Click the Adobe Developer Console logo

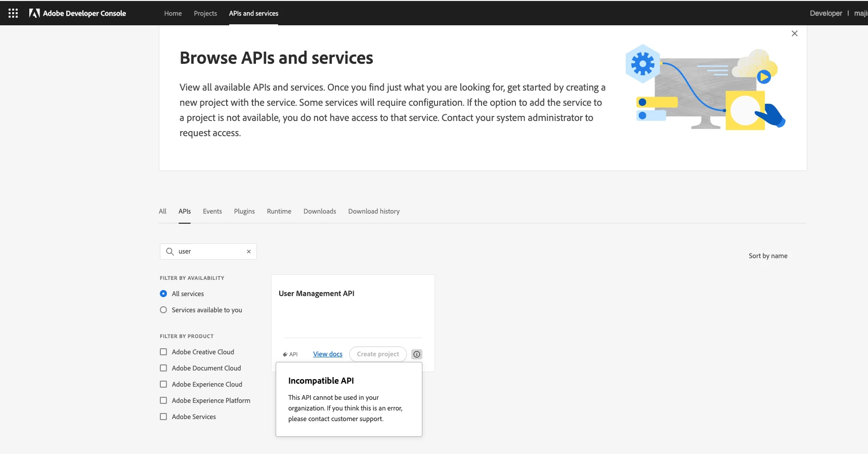tap(77, 13)
